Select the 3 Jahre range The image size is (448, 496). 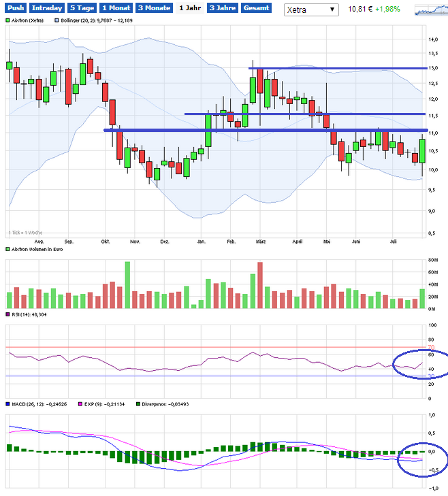click(223, 8)
